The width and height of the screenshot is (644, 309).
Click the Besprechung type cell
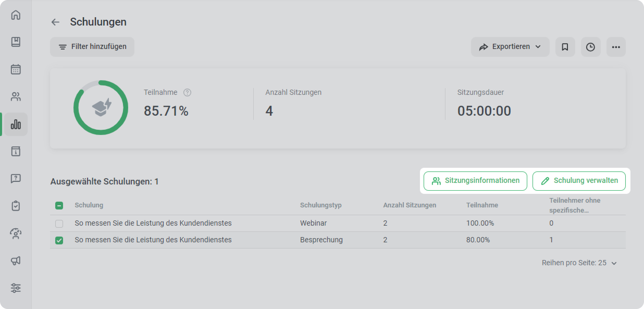coord(321,240)
